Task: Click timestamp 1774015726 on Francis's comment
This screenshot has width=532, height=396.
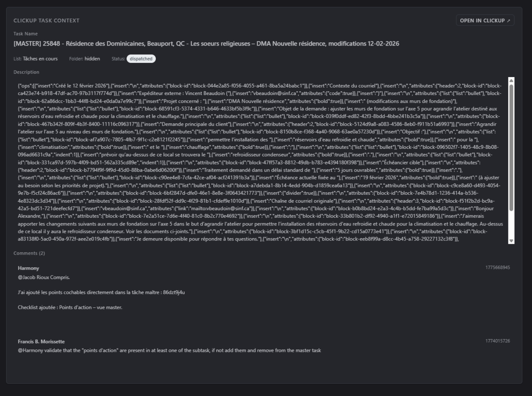Action: 498,341
